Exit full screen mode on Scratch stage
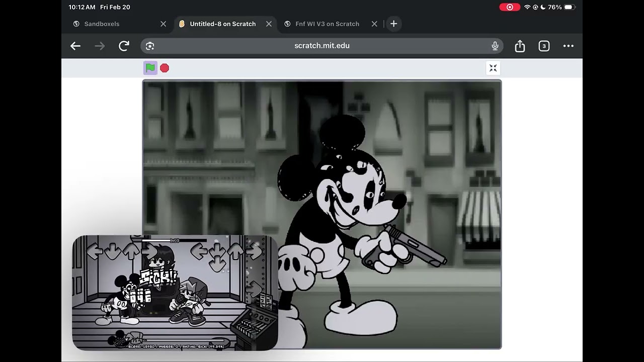This screenshot has height=362, width=644. 493,68
